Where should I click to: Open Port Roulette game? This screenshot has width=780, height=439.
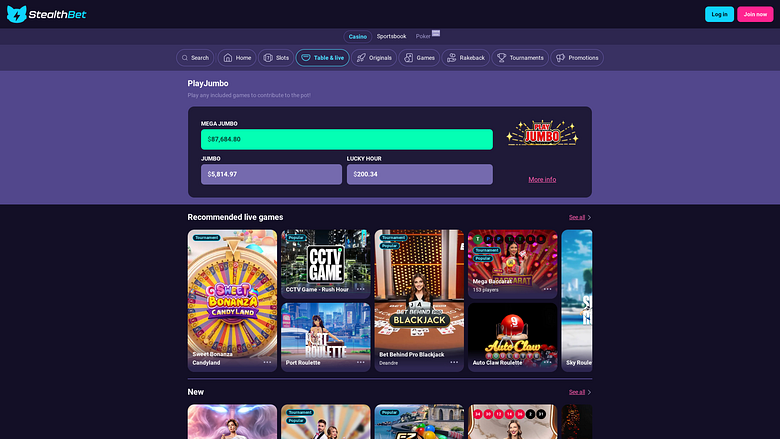[x=326, y=337]
